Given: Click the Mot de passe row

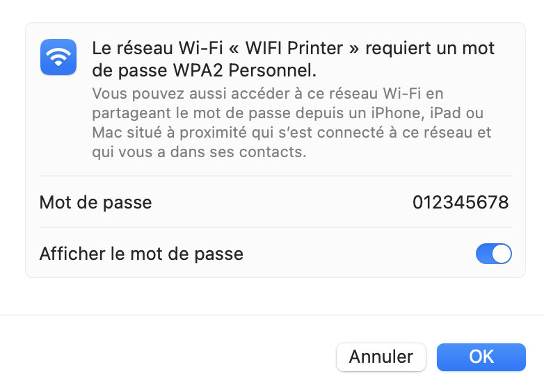Looking at the screenshot, I should [275, 202].
